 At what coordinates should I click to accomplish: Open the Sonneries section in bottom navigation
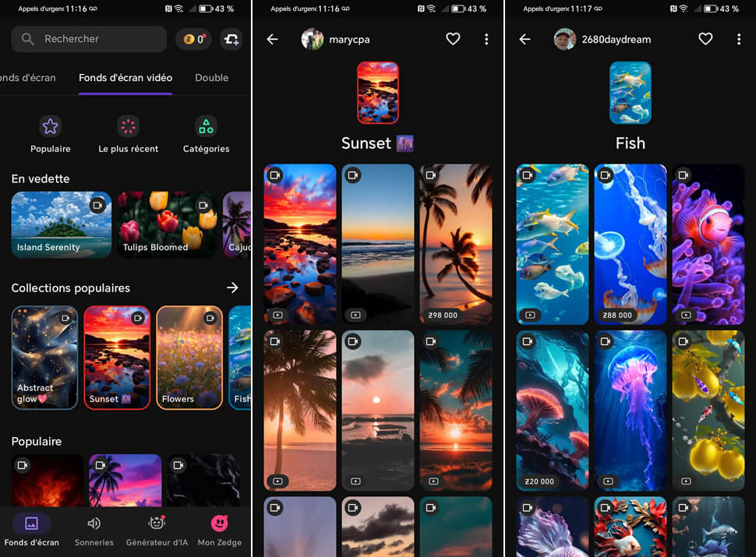[94, 530]
